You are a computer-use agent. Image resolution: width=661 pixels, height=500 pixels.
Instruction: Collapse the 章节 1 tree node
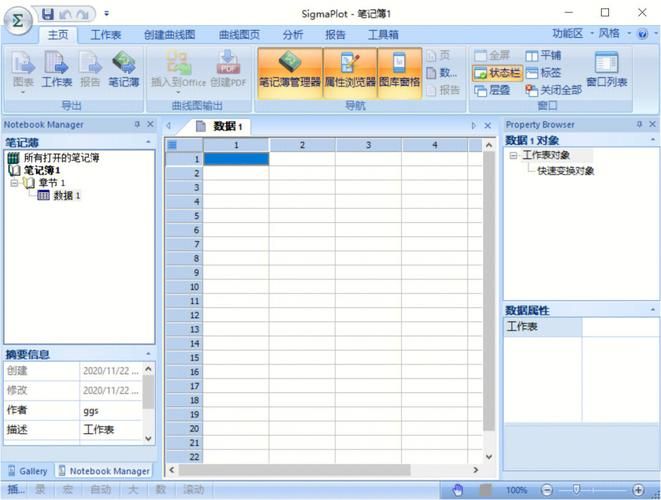14,183
